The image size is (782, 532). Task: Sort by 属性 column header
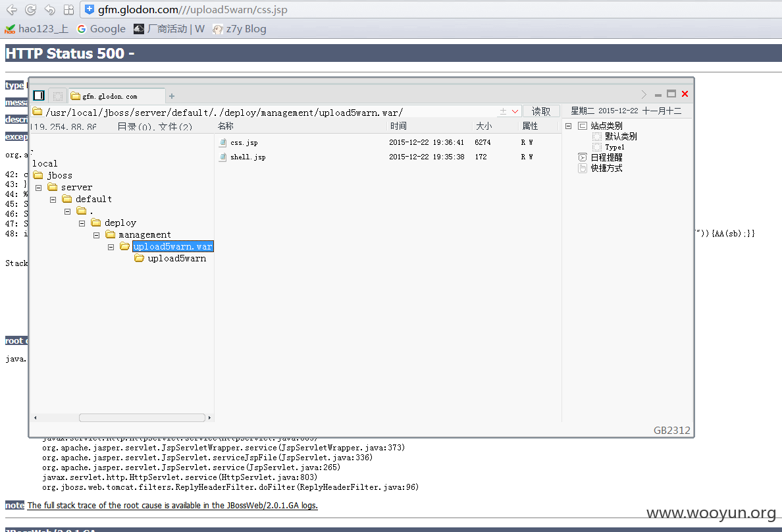pyautogui.click(x=530, y=126)
